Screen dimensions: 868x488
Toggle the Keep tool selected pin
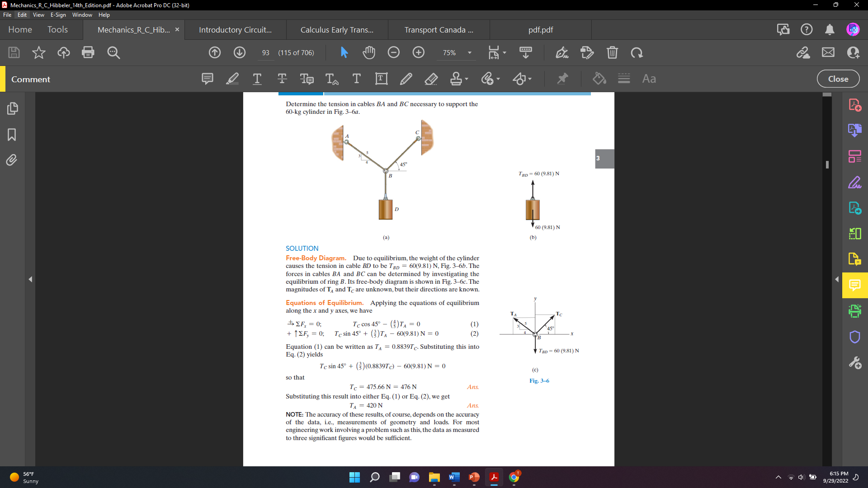(562, 79)
